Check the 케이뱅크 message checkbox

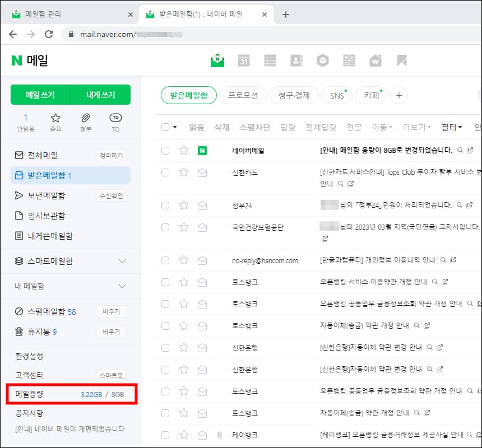165,435
